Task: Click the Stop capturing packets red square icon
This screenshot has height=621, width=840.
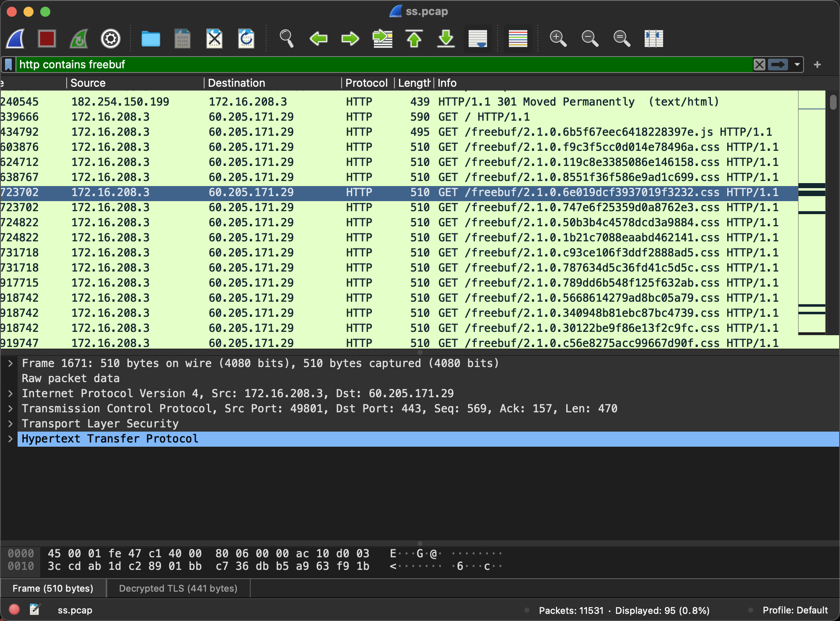Action: tap(47, 39)
